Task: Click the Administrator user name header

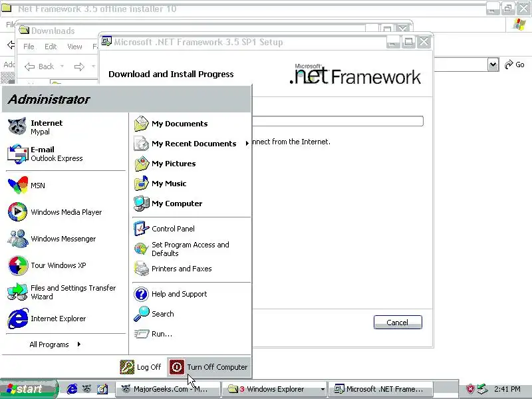Action: (x=49, y=99)
